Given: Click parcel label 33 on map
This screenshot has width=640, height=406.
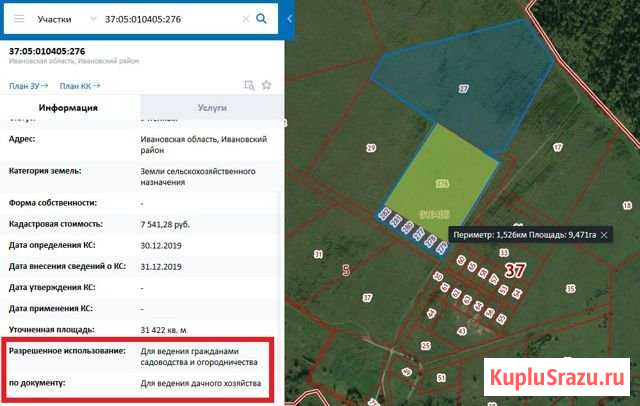Looking at the screenshot, I should pos(504,253).
